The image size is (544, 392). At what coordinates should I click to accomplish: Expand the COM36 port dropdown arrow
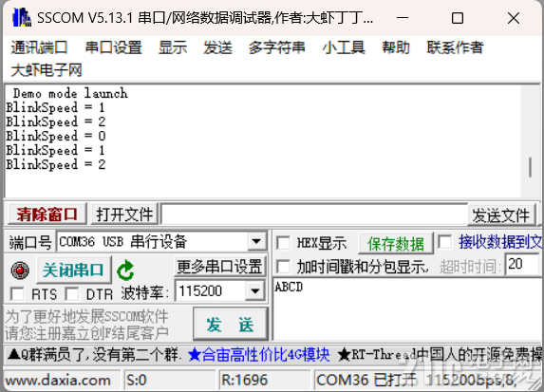256,241
